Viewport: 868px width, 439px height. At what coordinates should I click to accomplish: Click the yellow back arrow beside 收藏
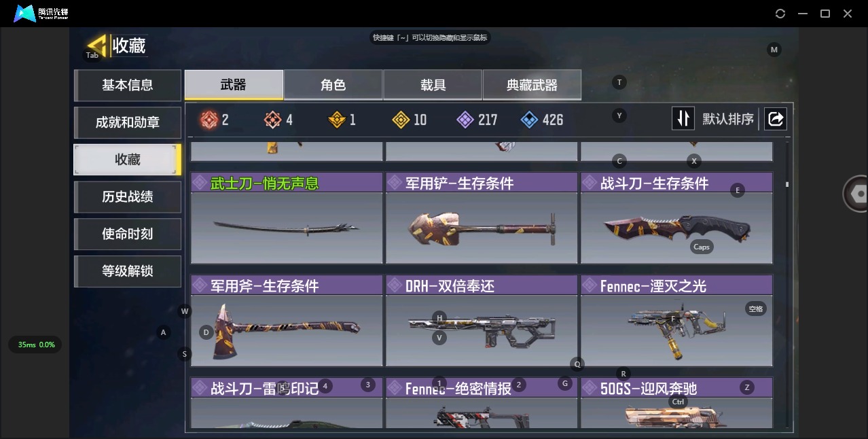[x=98, y=46]
